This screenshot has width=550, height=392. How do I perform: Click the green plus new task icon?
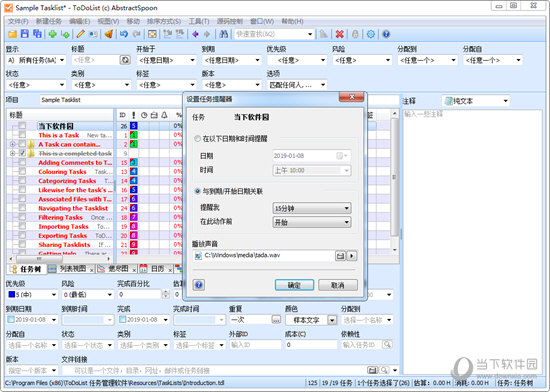53,34
